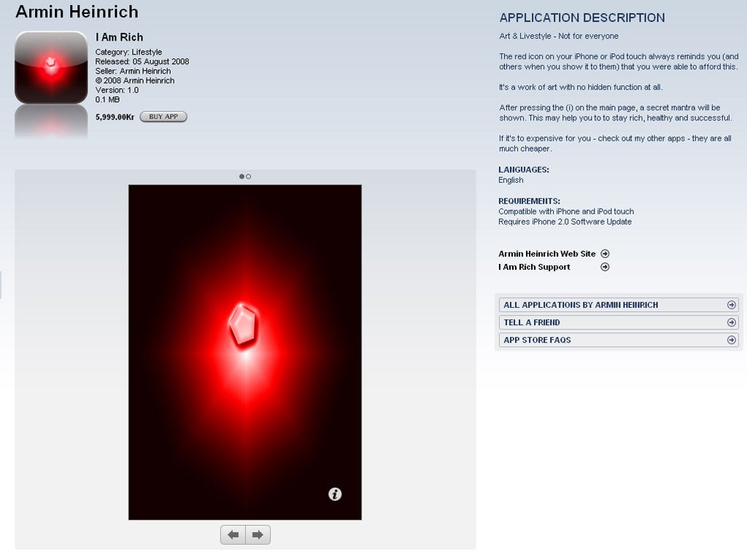747x560 pixels.
Task: Click the Armin Heinrich page heading
Action: click(x=77, y=12)
